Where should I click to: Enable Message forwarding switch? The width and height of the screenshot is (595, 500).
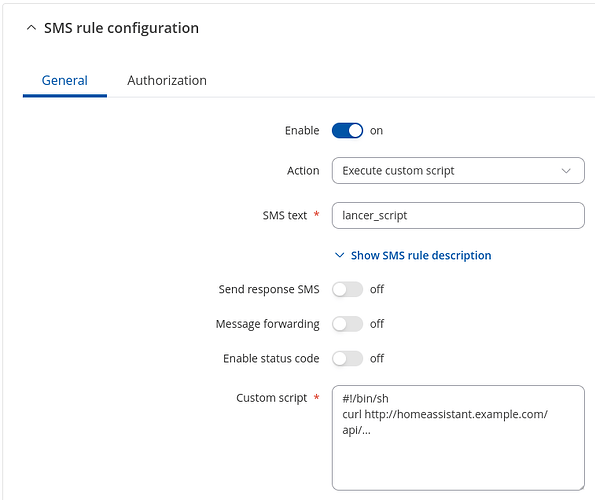click(347, 324)
